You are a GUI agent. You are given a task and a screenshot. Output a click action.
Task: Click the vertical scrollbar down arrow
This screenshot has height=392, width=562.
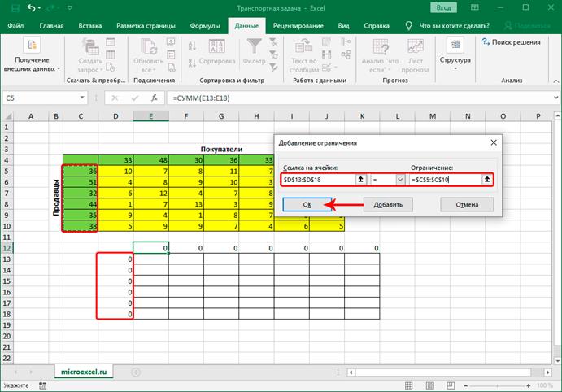coord(556,361)
